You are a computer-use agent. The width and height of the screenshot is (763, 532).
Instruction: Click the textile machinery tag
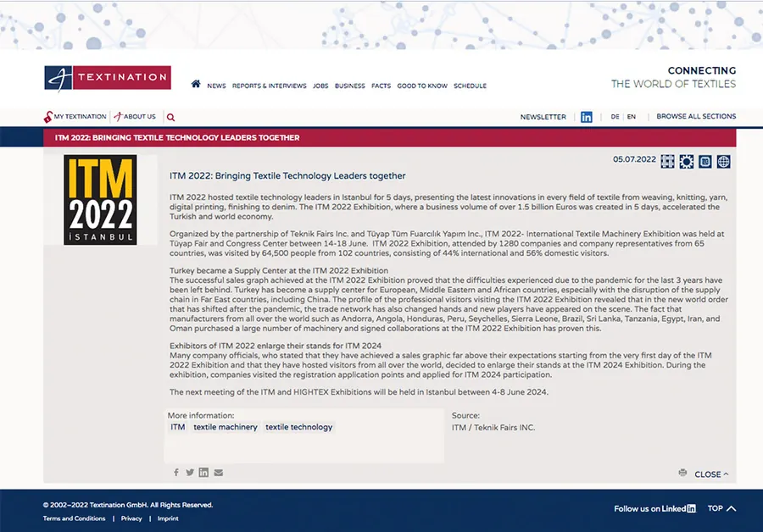[226, 427]
